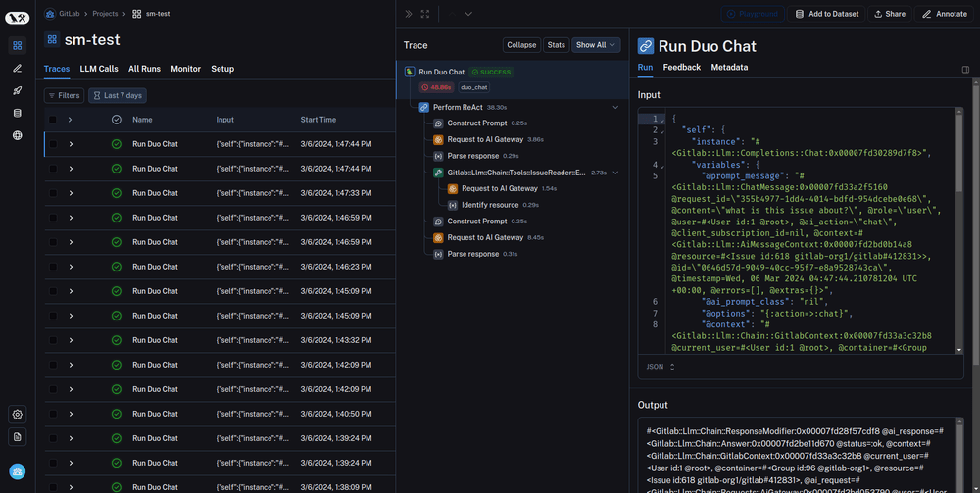Click the rocket Deployments icon in the sidebar
The width and height of the screenshot is (980, 493).
(18, 90)
